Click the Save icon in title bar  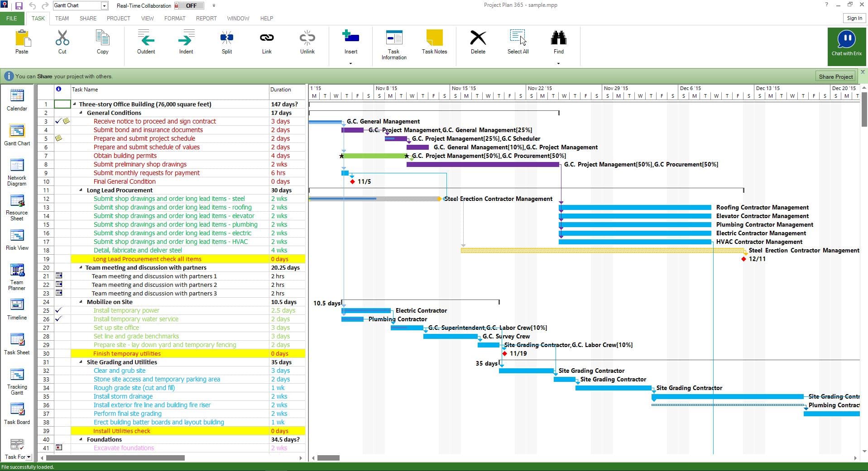(x=19, y=6)
